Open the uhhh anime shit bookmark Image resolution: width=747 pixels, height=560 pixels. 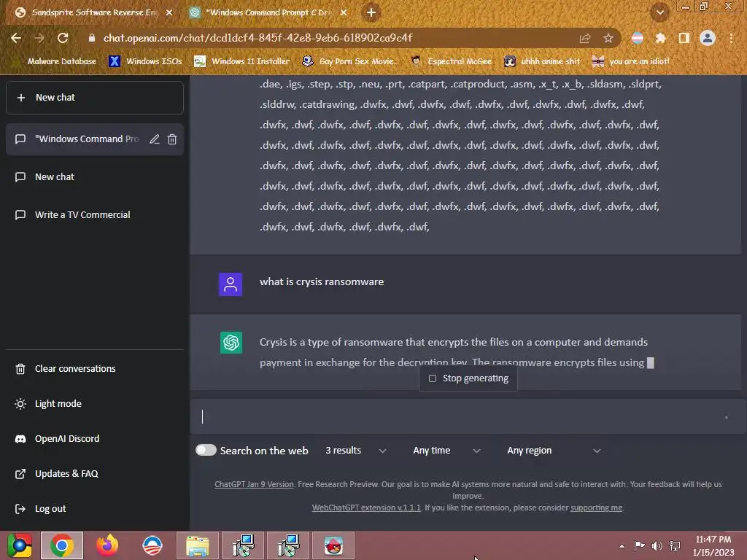[542, 61]
